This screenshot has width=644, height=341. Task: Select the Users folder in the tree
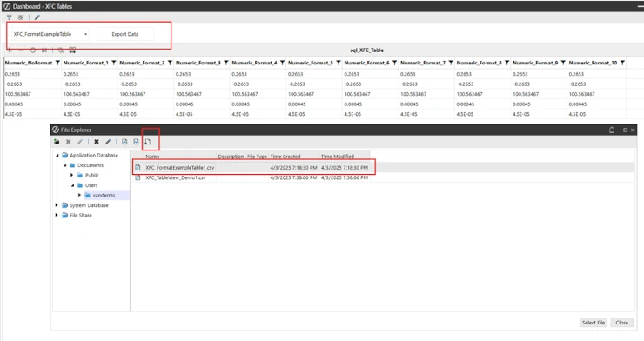pyautogui.click(x=91, y=185)
